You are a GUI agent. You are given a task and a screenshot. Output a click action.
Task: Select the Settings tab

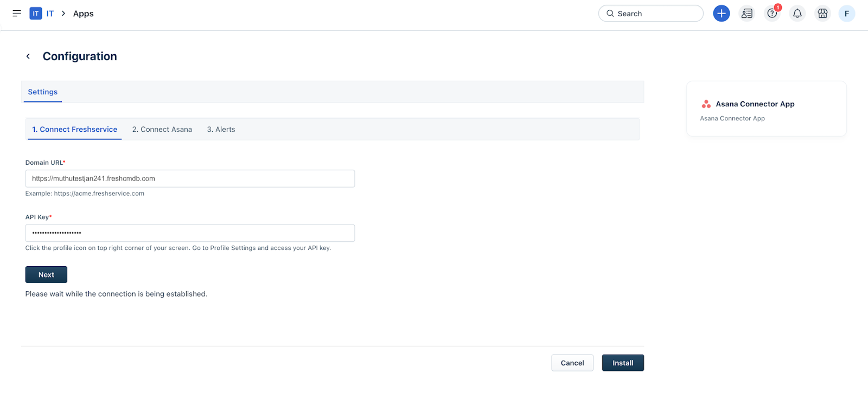[43, 92]
